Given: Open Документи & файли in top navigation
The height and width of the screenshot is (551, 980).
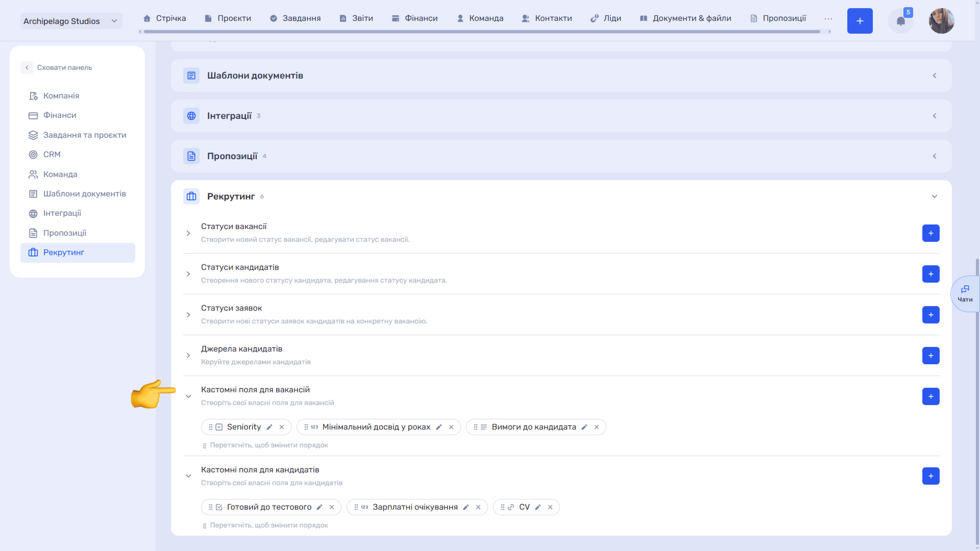Looking at the screenshot, I should click(685, 18).
